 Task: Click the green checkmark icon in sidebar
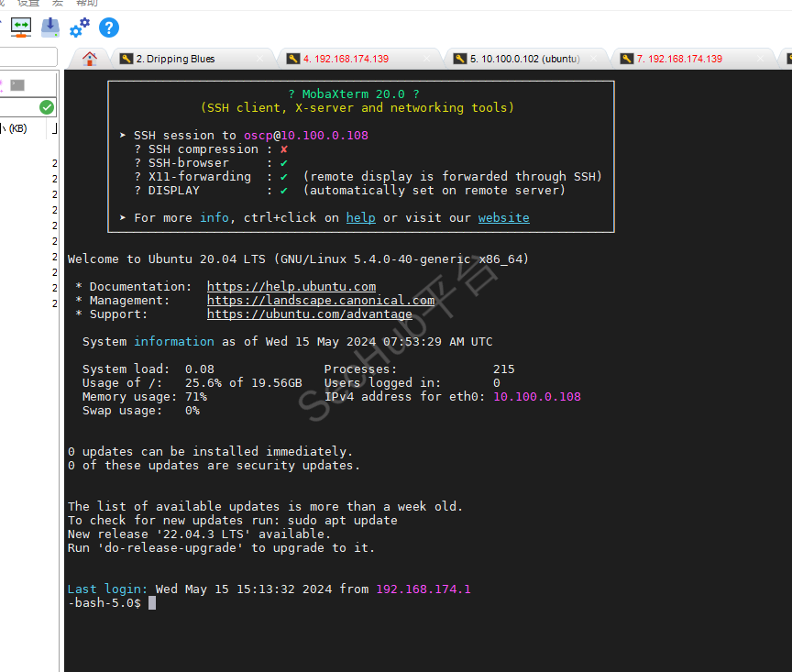click(47, 107)
